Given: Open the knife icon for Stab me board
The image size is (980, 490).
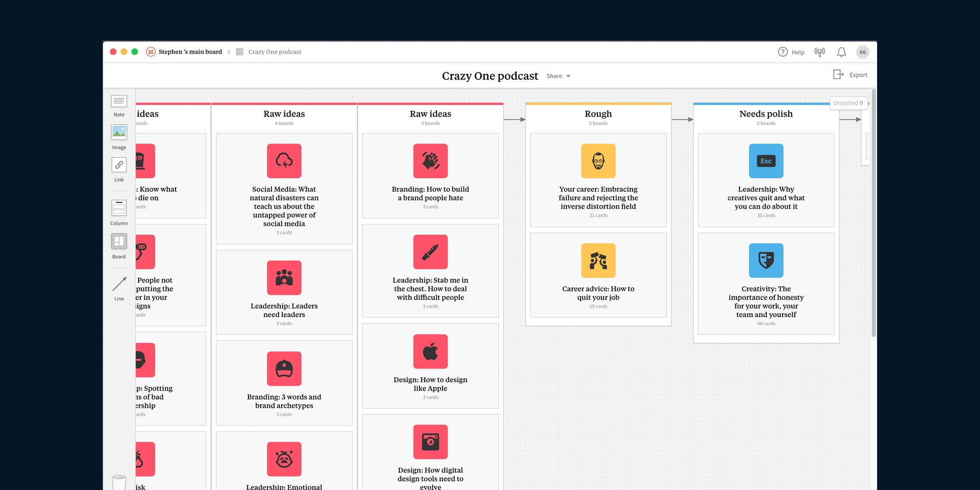Looking at the screenshot, I should [x=431, y=252].
